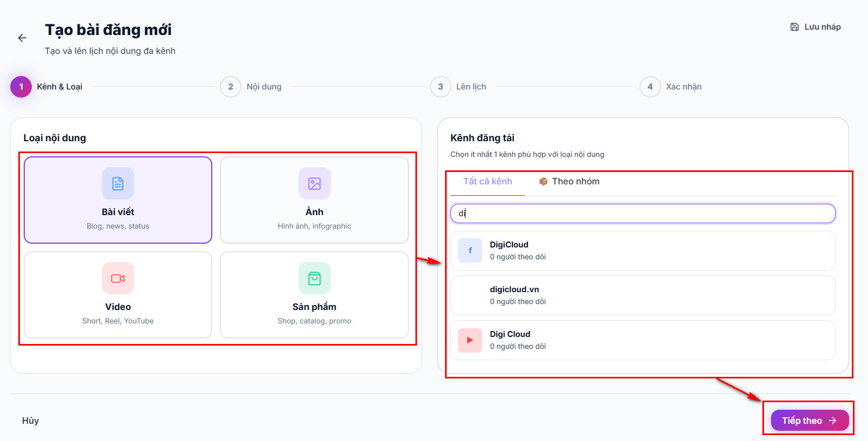Switch to the Theo nhóm tab
This screenshot has height=441, width=868.
click(569, 182)
